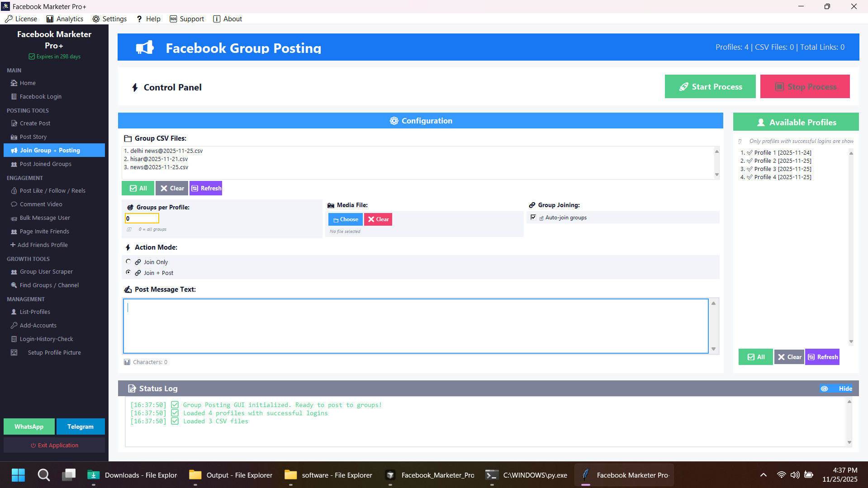
Task: Refresh the Group CSV Files list
Action: pos(206,188)
